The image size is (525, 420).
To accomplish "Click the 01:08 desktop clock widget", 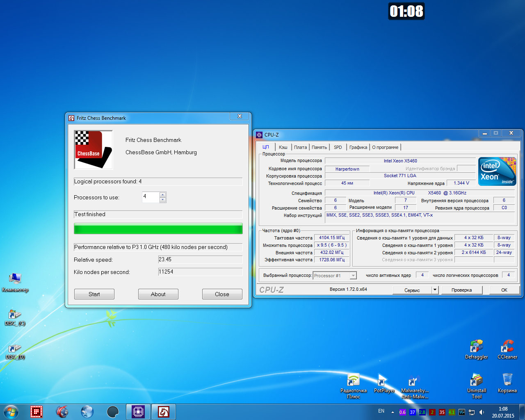I will pyautogui.click(x=406, y=11).
